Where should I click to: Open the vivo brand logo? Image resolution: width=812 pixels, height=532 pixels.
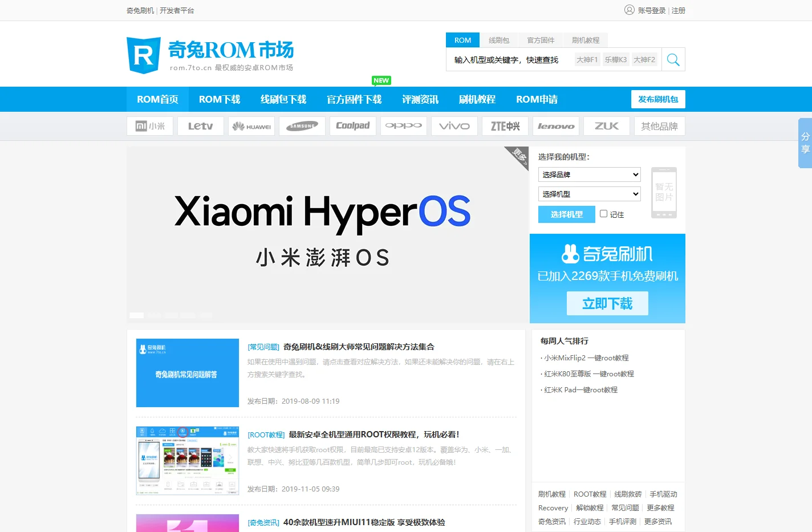point(454,126)
